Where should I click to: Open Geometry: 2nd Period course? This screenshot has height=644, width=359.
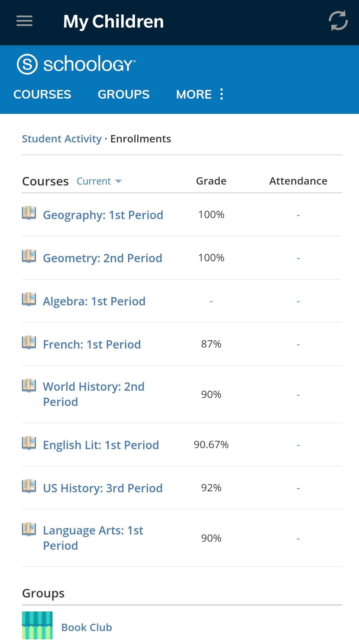tap(102, 258)
